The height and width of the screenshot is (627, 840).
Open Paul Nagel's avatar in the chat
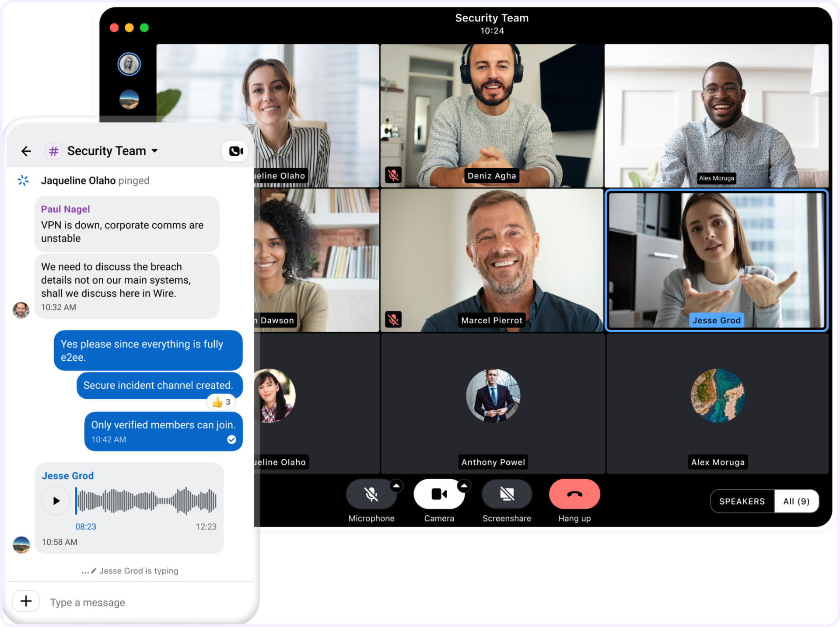pyautogui.click(x=21, y=310)
